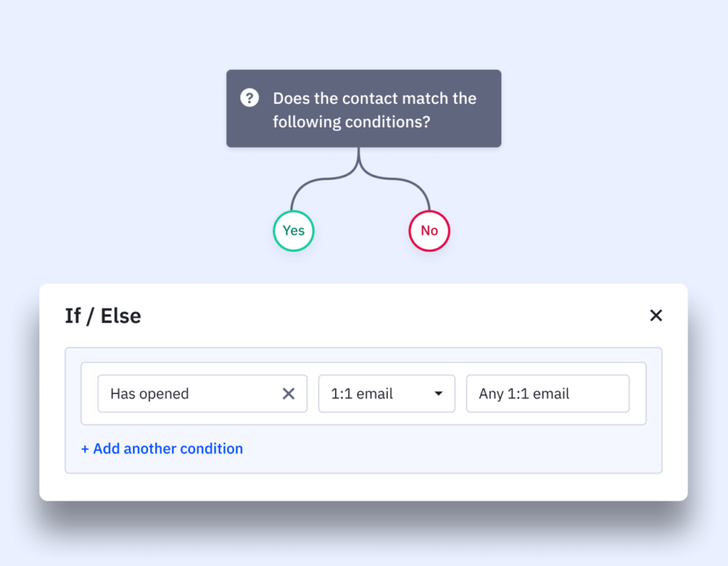Close the If / Else panel
This screenshot has height=566, width=728.
tap(656, 315)
